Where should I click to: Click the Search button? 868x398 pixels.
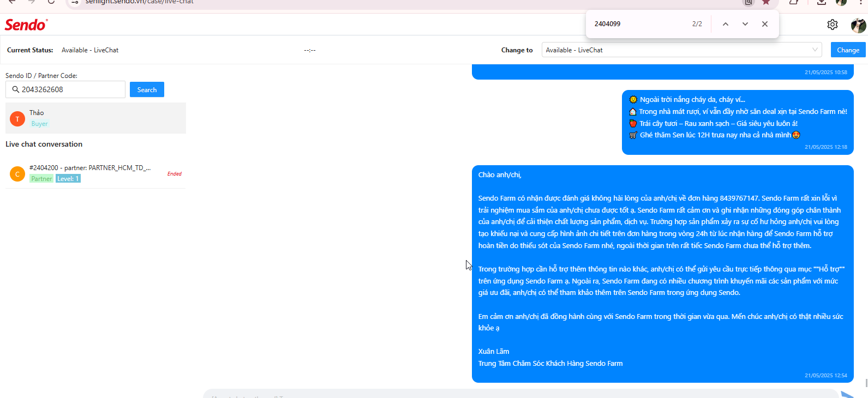[147, 89]
